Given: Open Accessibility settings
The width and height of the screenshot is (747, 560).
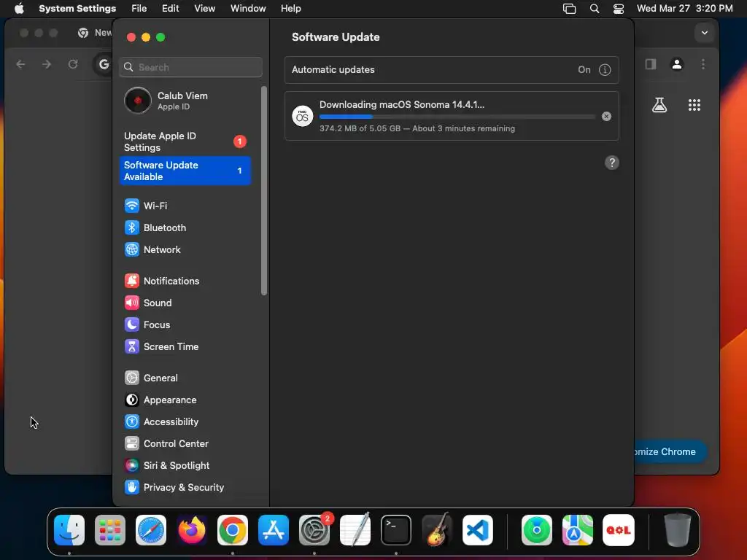Looking at the screenshot, I should 185,422.
